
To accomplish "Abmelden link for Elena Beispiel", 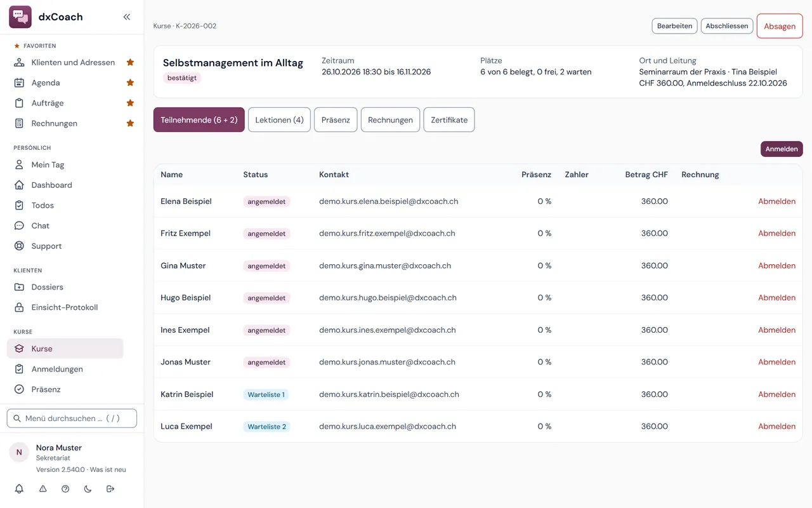I will click(x=776, y=201).
